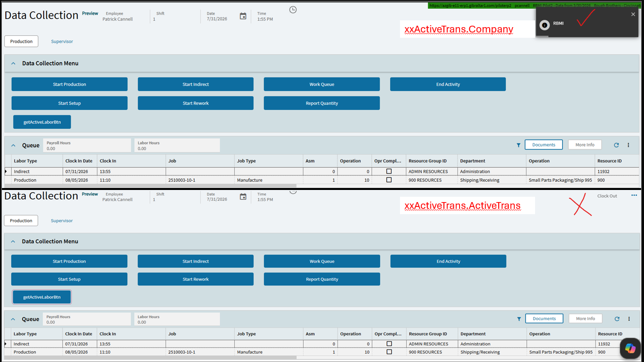Follow the Preview link in the Company screen

(90, 14)
